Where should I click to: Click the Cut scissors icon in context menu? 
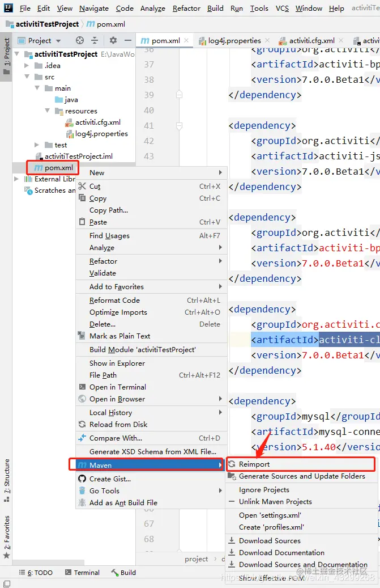pyautogui.click(x=82, y=186)
